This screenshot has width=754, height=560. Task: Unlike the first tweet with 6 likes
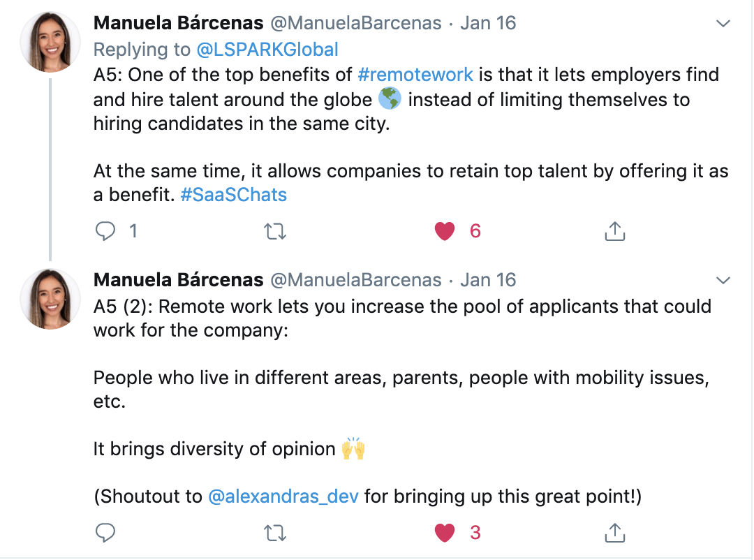pyautogui.click(x=445, y=231)
